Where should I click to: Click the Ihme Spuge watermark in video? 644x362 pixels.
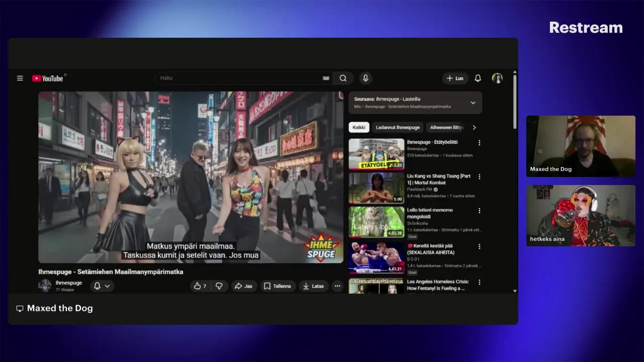pos(321,248)
